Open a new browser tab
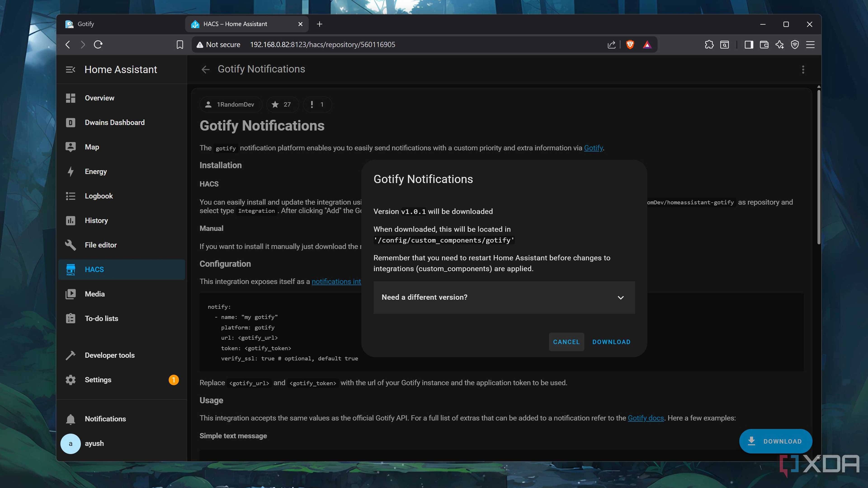Image resolution: width=868 pixels, height=488 pixels. (319, 24)
